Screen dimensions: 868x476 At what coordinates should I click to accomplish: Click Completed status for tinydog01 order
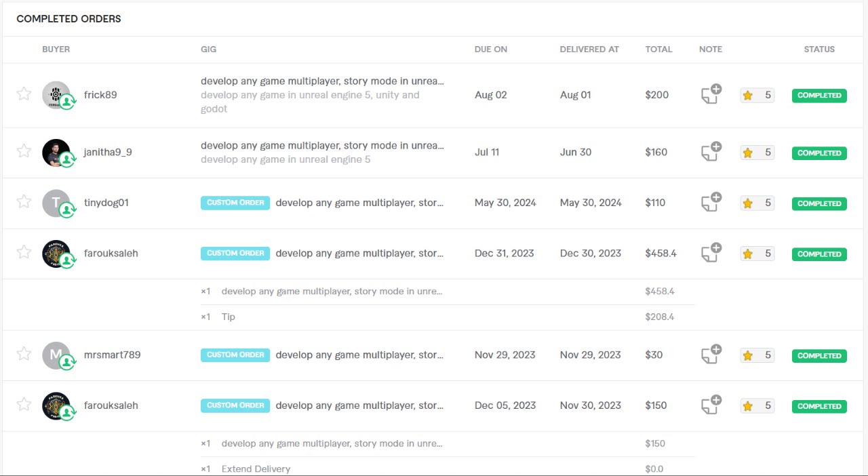coord(819,203)
